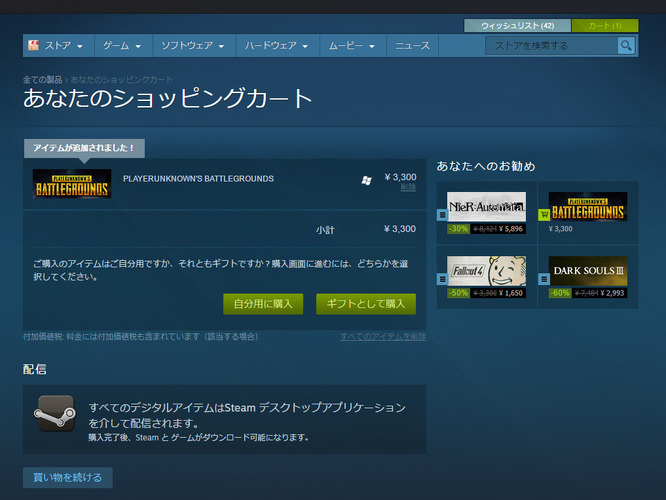Viewport: 666px width, 500px height.
Task: Click the ストアを検索する search field
Action: click(551, 45)
